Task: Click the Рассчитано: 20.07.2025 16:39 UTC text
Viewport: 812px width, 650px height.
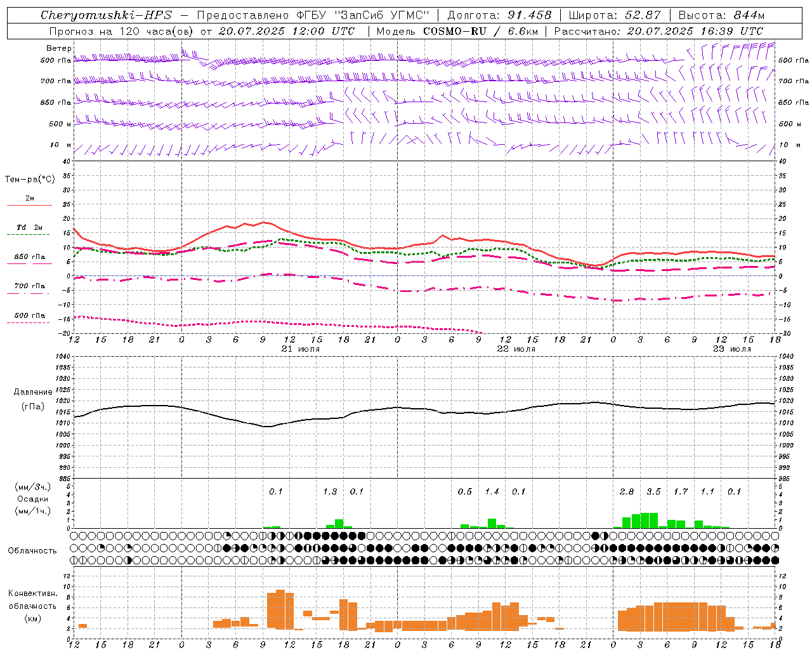Action: pos(658,31)
